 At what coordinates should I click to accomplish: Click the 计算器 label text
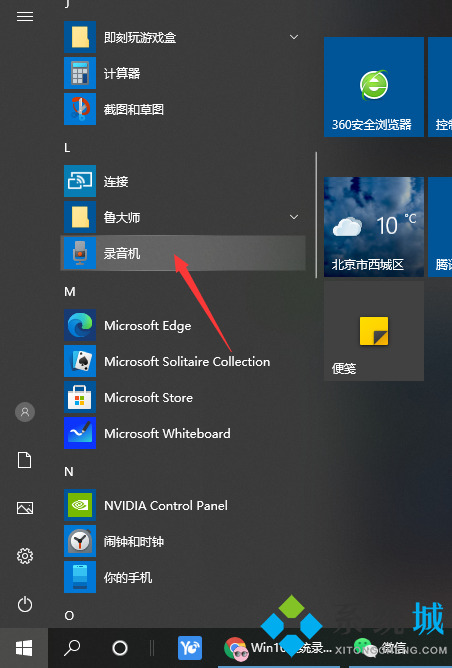pos(122,73)
